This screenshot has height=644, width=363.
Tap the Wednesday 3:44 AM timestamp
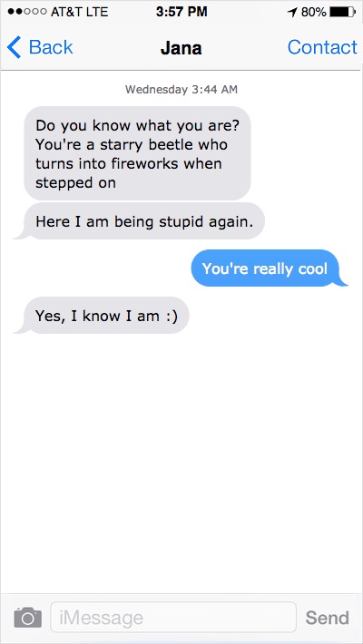pos(181,89)
